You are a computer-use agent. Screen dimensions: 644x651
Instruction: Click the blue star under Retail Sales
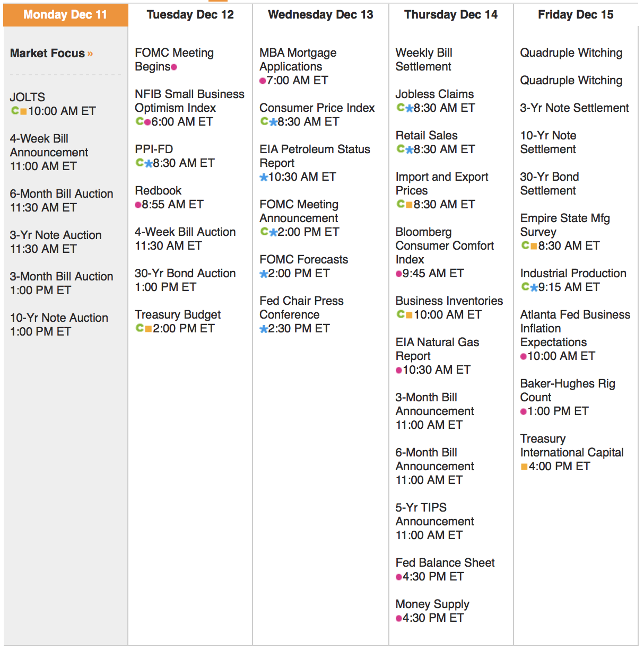(409, 149)
